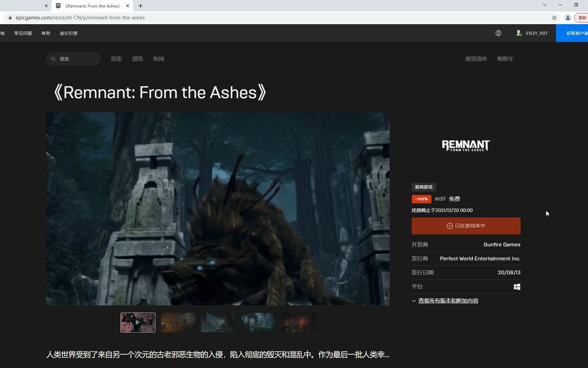Click 获取客户端 get client button

point(572,33)
